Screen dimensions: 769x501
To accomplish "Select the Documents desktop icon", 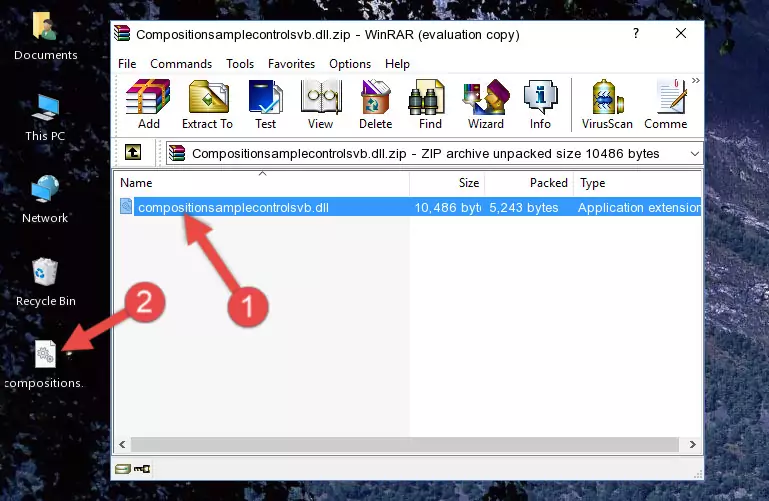I will pos(46,37).
